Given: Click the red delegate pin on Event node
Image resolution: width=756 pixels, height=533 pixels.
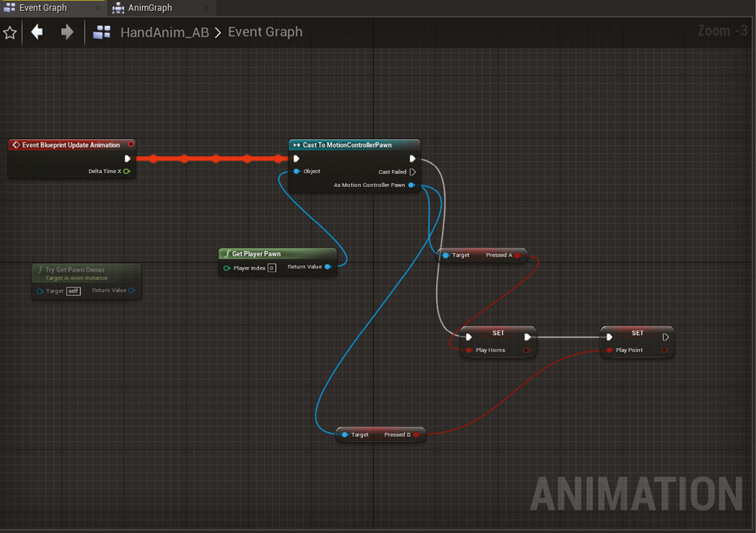Looking at the screenshot, I should point(131,144).
